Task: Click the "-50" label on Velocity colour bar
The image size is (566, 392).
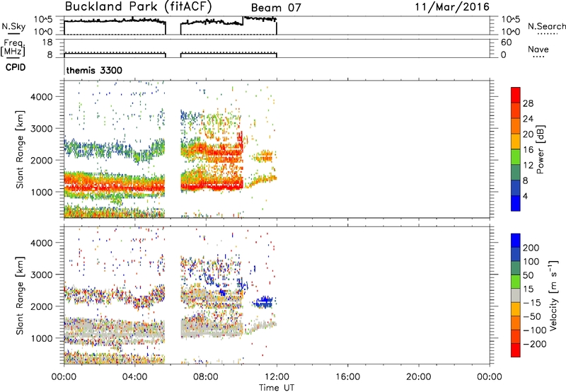Action: (x=531, y=316)
